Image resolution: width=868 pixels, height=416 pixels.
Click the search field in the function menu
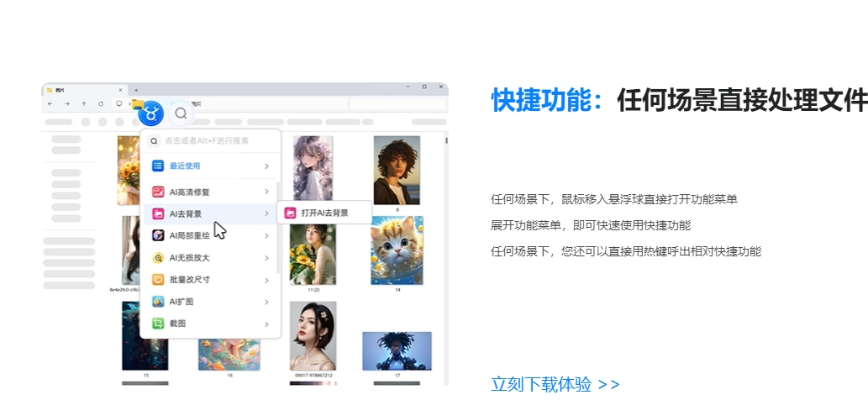click(210, 141)
